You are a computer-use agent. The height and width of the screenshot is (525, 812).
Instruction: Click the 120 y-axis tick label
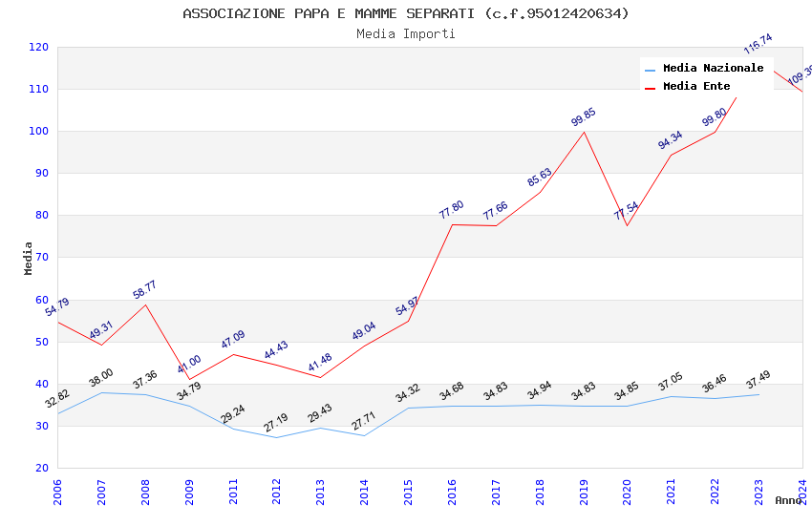[39, 47]
